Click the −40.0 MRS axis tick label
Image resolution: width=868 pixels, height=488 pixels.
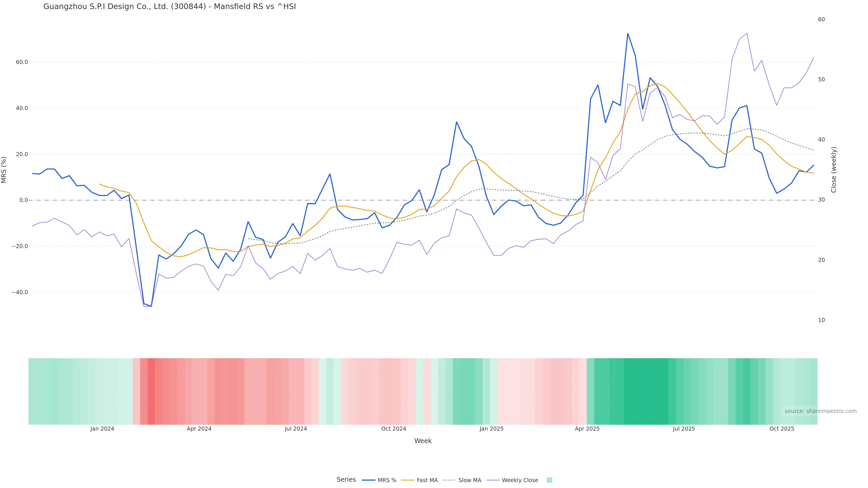tap(20, 292)
